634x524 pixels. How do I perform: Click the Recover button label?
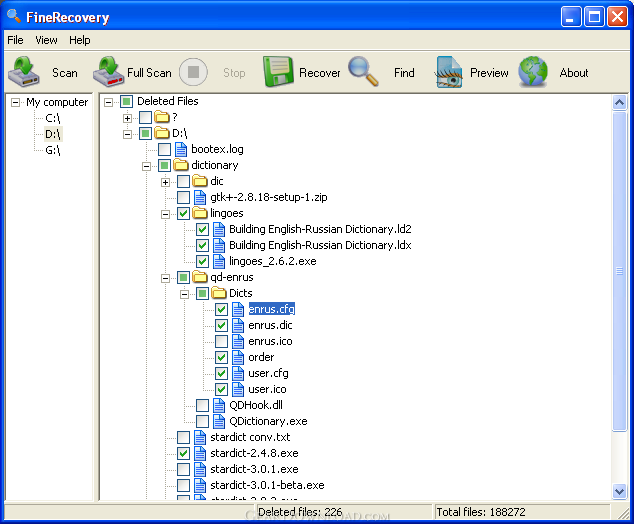pos(319,73)
